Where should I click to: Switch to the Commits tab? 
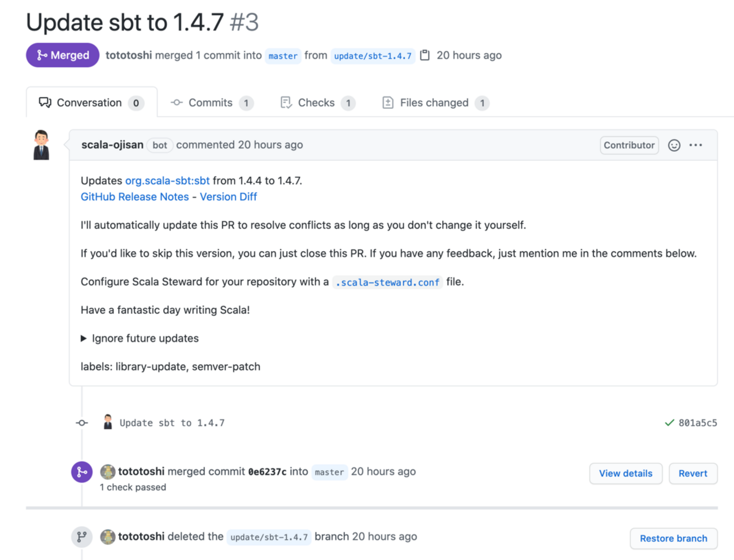coord(211,103)
